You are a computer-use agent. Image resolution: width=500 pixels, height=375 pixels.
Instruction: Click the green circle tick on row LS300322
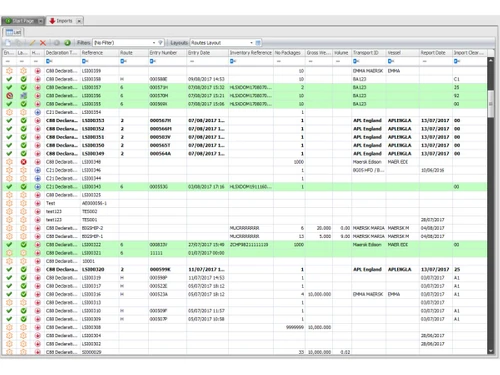pyautogui.click(x=23, y=245)
